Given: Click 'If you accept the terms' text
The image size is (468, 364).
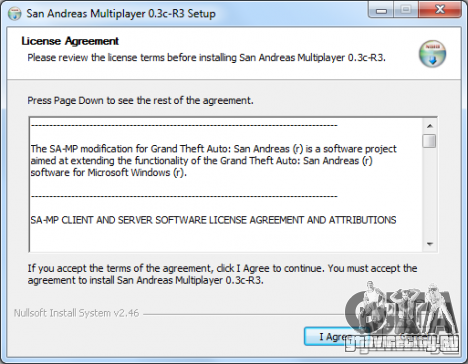Looking at the screenshot, I should 222,274.
